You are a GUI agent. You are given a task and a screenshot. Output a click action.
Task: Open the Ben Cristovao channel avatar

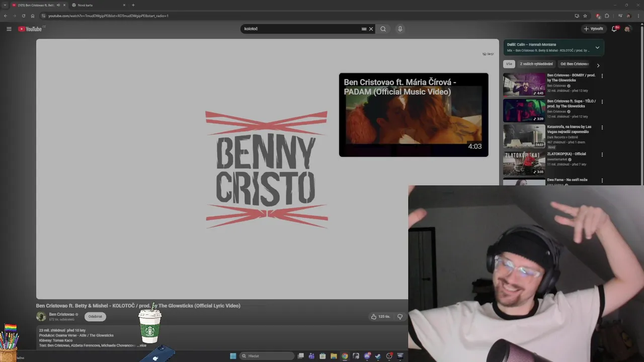(x=41, y=316)
